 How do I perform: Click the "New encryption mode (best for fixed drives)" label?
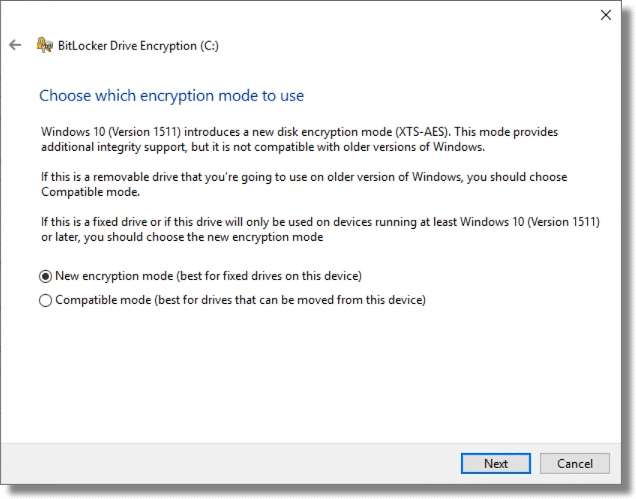pyautogui.click(x=208, y=276)
